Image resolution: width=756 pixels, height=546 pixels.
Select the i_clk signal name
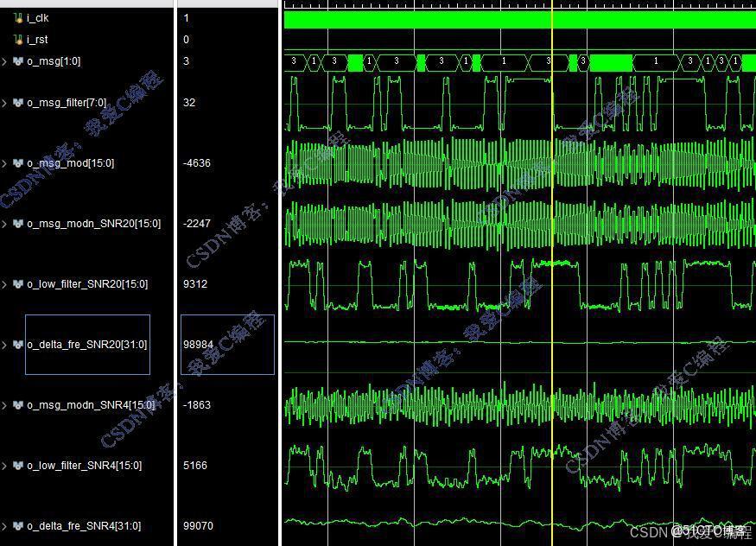[38, 18]
